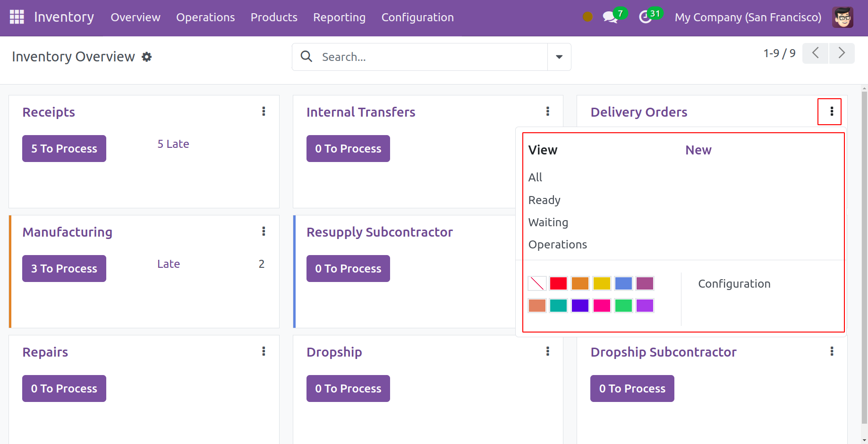Pick the red color swatch
Image resolution: width=868 pixels, height=444 pixels.
coord(558,283)
